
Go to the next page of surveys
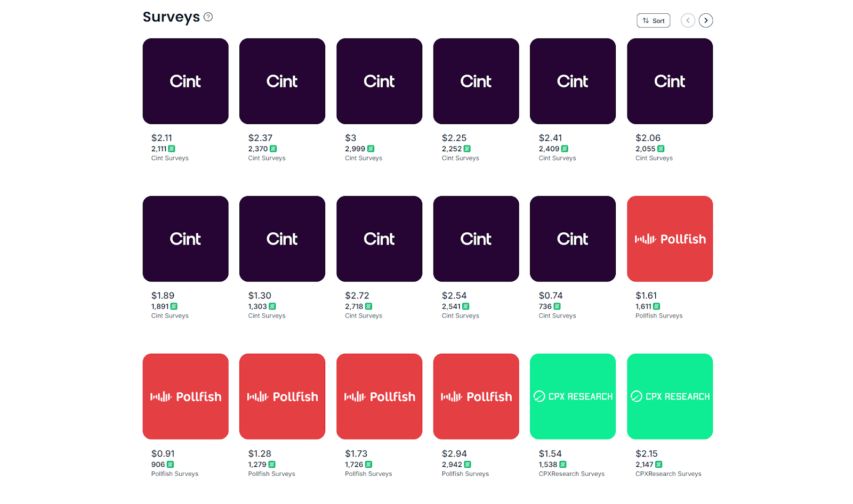point(706,21)
